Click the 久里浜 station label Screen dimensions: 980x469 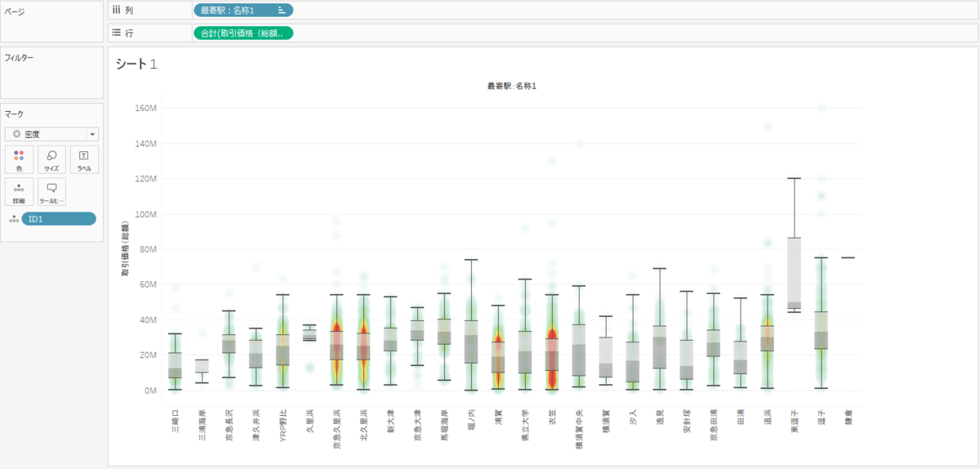pos(310,421)
